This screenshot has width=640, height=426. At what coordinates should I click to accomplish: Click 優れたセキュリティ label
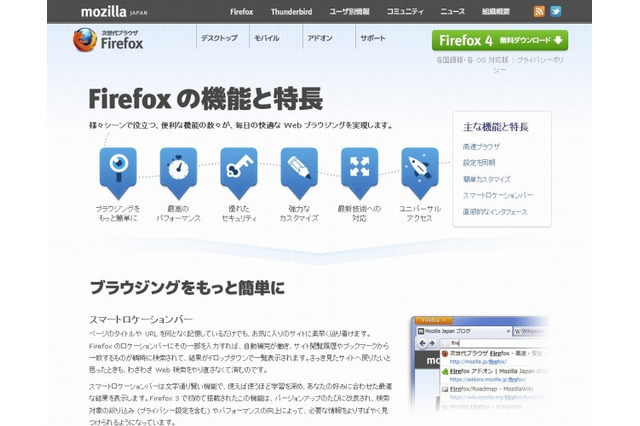click(x=239, y=213)
